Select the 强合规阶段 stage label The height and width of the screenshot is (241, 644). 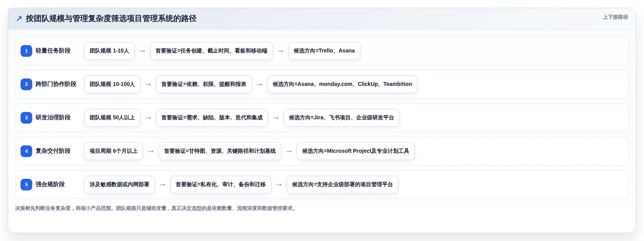[50, 185]
